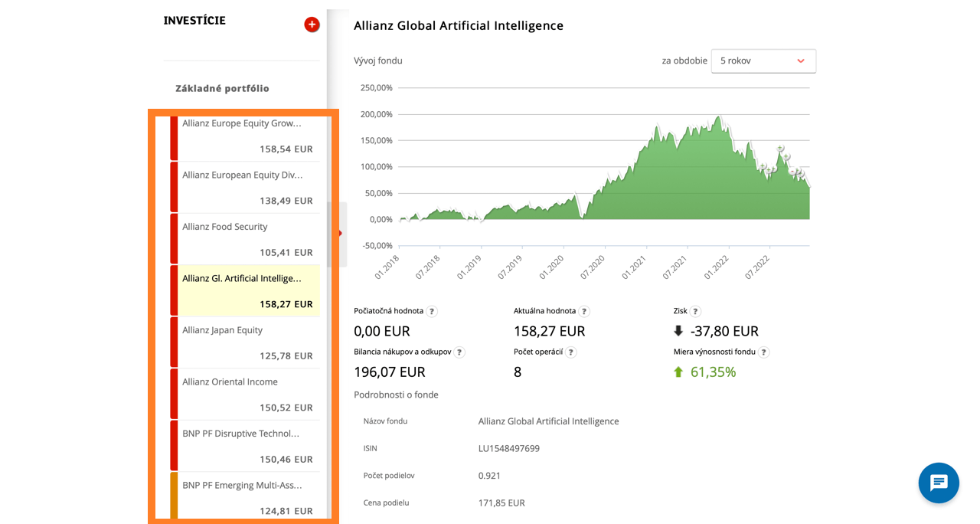Open help for Počiatočná hodnota

coord(432,311)
